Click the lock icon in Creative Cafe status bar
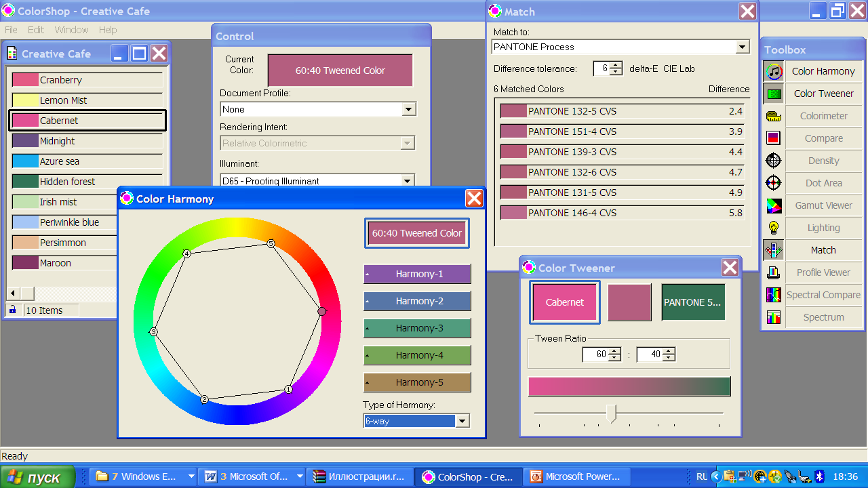This screenshot has width=868, height=488. click(x=12, y=310)
